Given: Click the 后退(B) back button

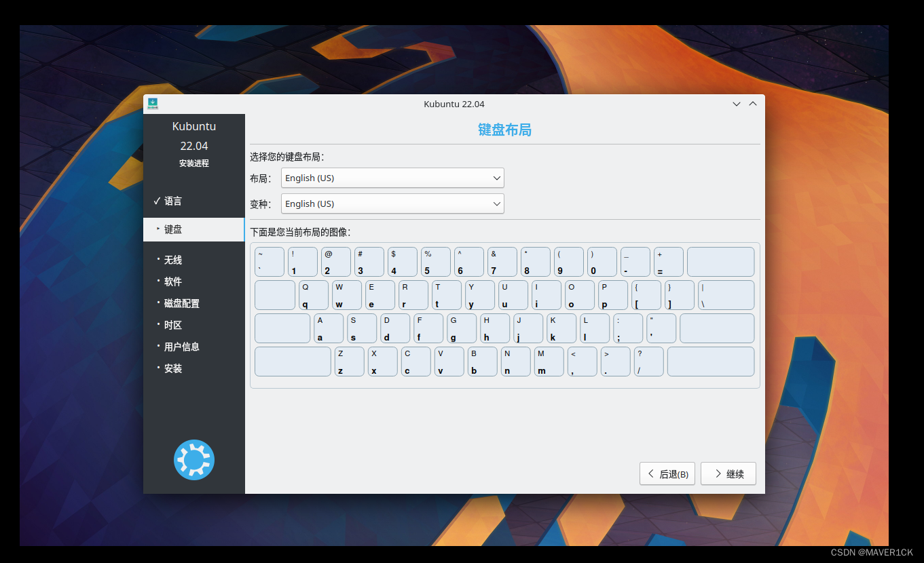Looking at the screenshot, I should [x=667, y=474].
